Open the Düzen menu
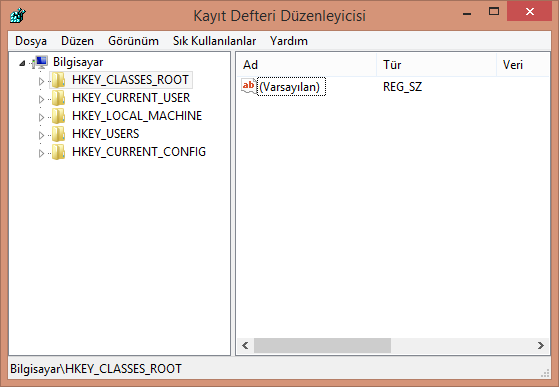Screen dimensions: 559x387 tap(77, 41)
